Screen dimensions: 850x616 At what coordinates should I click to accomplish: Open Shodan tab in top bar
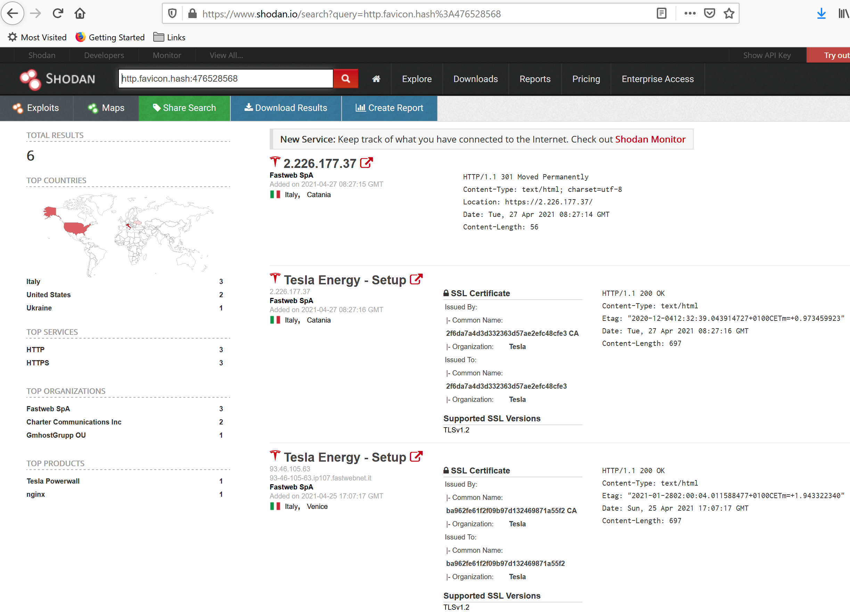[x=42, y=56]
